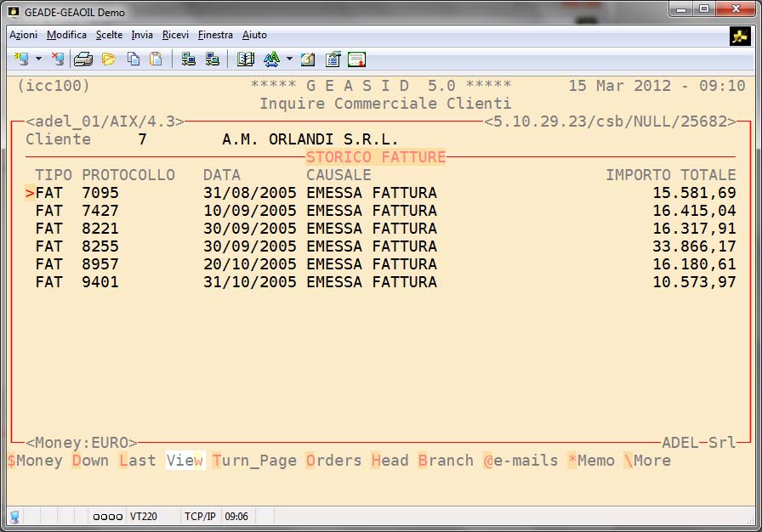The image size is (762, 532).
Task: Click the paste clipboard icon
Action: [x=156, y=59]
